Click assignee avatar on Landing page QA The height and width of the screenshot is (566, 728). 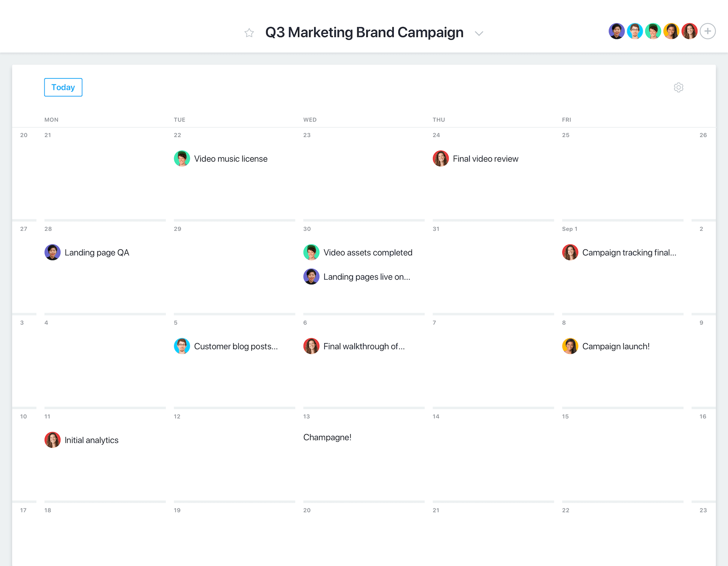pyautogui.click(x=52, y=252)
